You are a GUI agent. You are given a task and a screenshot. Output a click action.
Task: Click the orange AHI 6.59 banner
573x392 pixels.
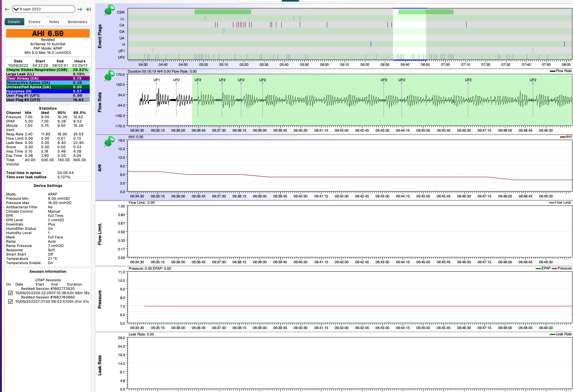[48, 33]
